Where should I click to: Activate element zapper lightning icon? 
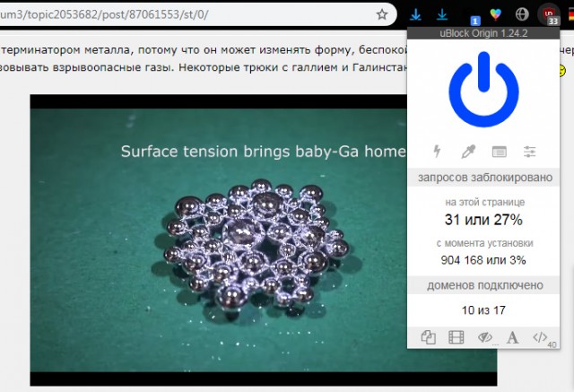pyautogui.click(x=437, y=152)
